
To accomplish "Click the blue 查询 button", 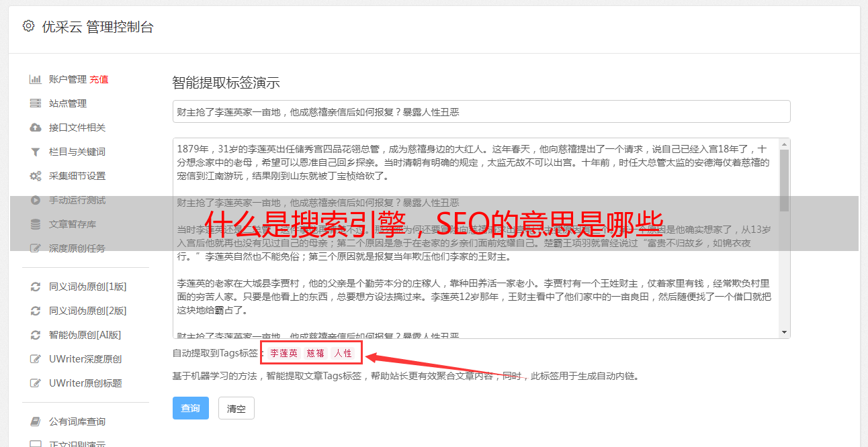I will coord(191,408).
